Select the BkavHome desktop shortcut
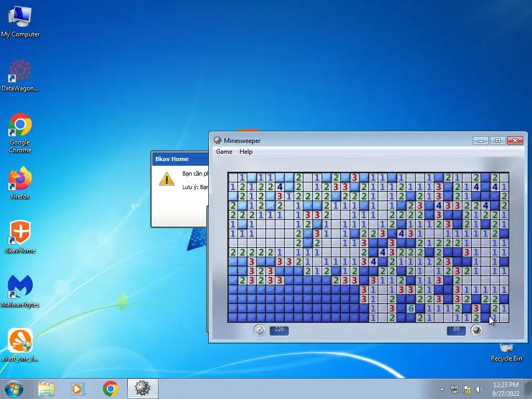Viewport: 532px width, 399px height. 20,237
